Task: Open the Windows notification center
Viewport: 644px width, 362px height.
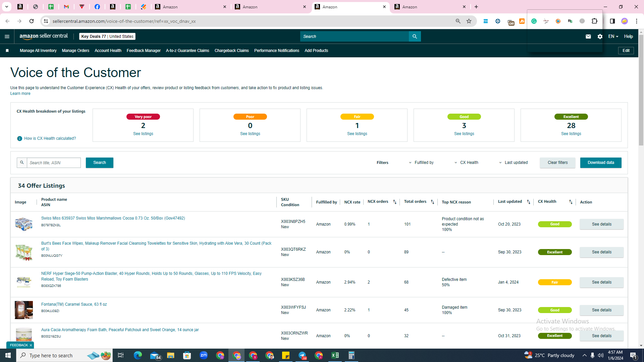Action: tap(634, 356)
